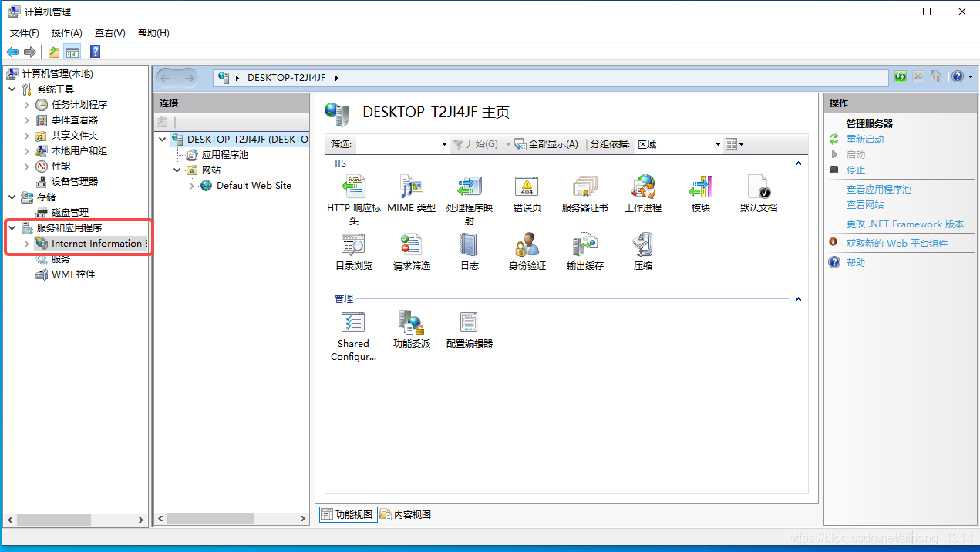Expand the 事件查看器 tree node
980x552 pixels.
point(27,120)
